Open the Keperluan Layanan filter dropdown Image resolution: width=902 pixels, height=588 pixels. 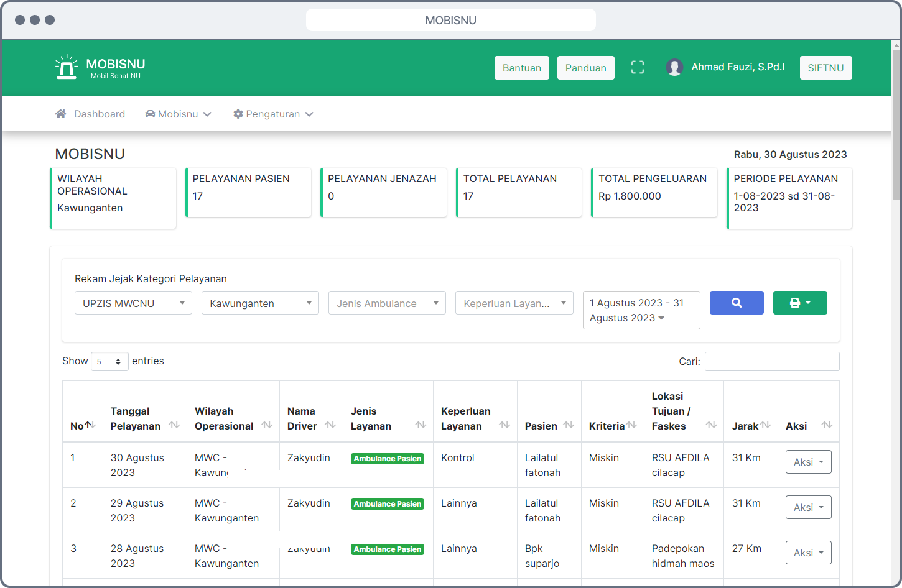coord(514,303)
